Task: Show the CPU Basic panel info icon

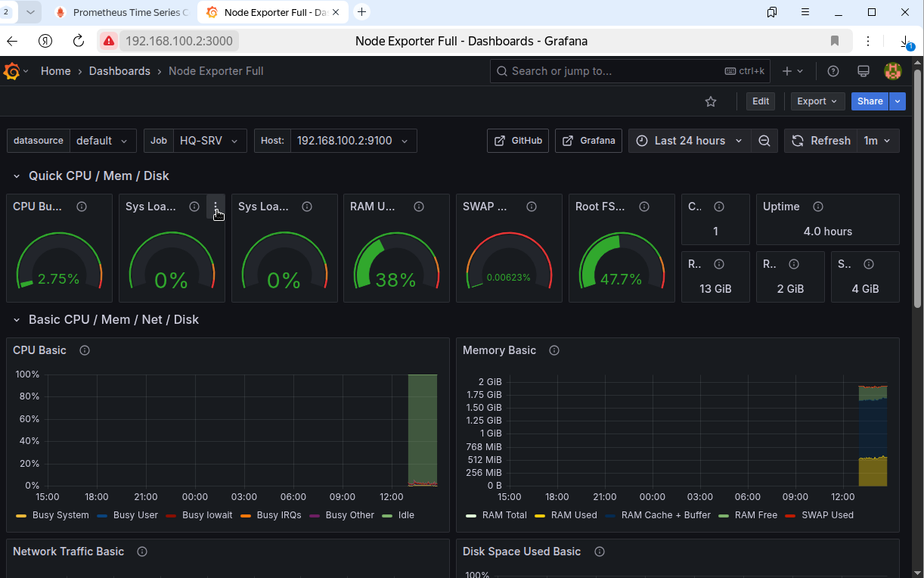Action: (x=85, y=350)
